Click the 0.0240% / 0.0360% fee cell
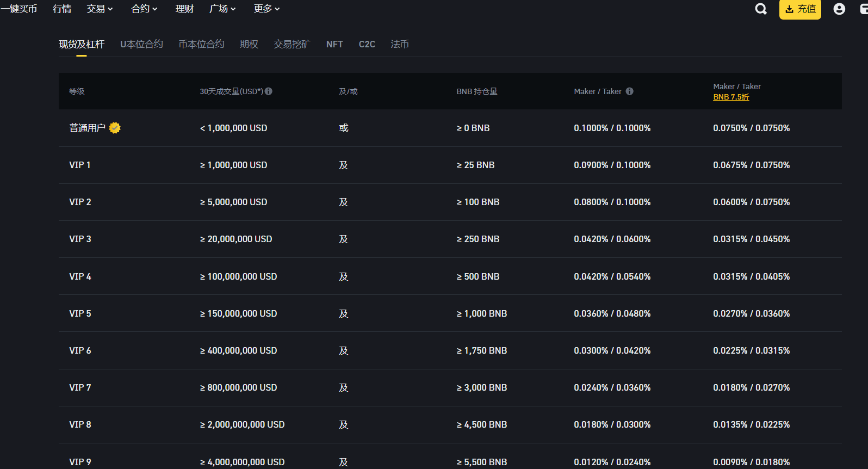This screenshot has height=469, width=868. click(612, 387)
